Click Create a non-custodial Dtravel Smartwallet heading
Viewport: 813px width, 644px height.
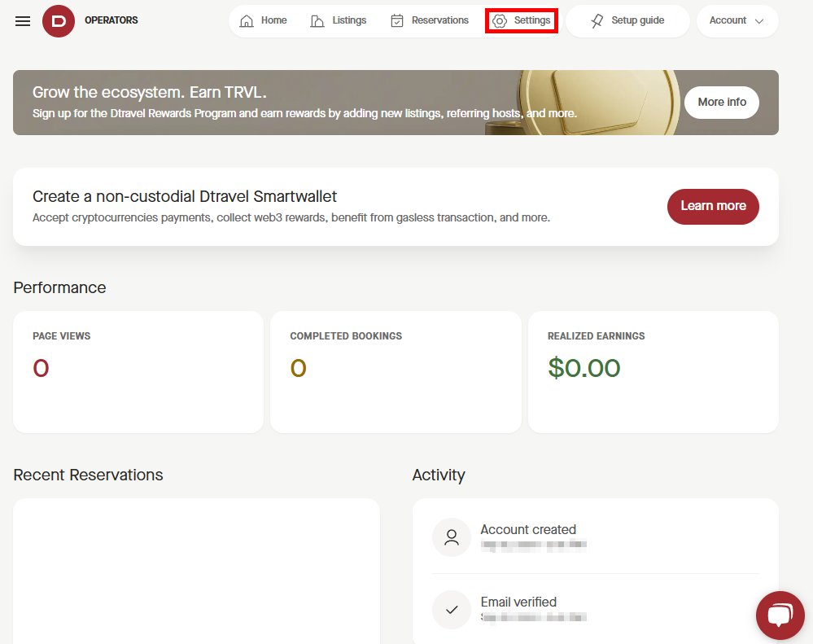pyautogui.click(x=185, y=196)
